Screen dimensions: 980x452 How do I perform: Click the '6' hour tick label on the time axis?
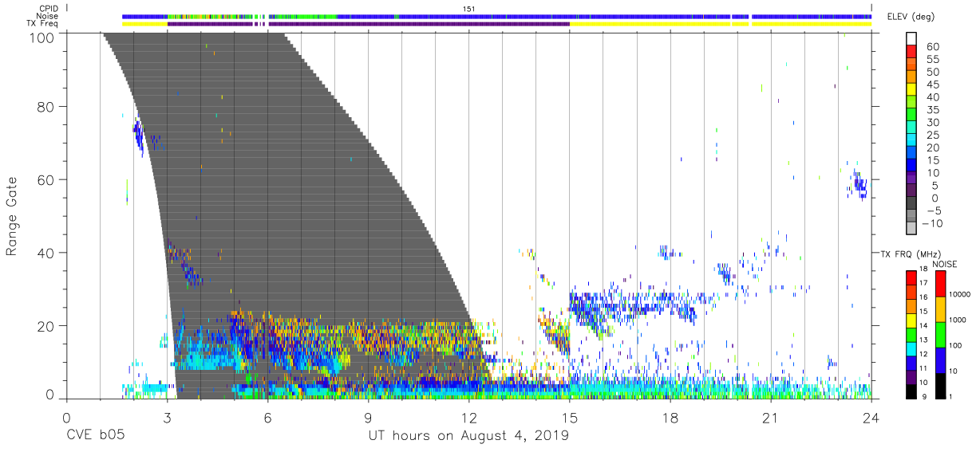(267, 416)
